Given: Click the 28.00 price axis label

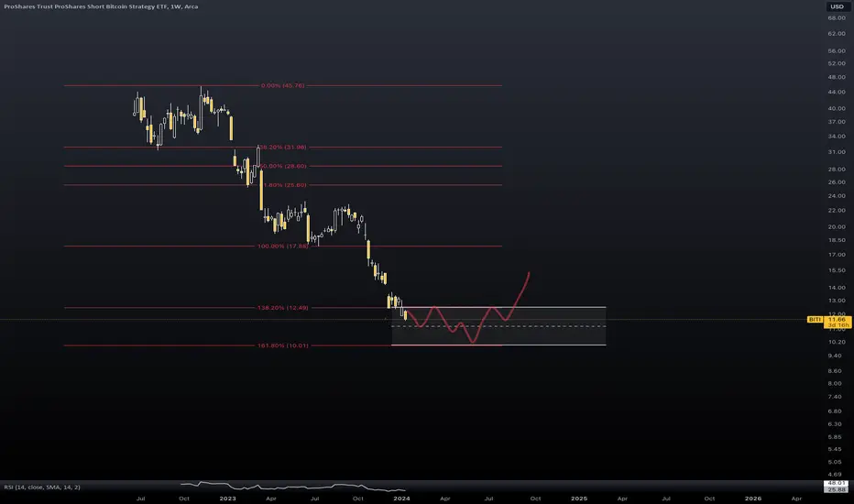Looking at the screenshot, I should (837, 170).
